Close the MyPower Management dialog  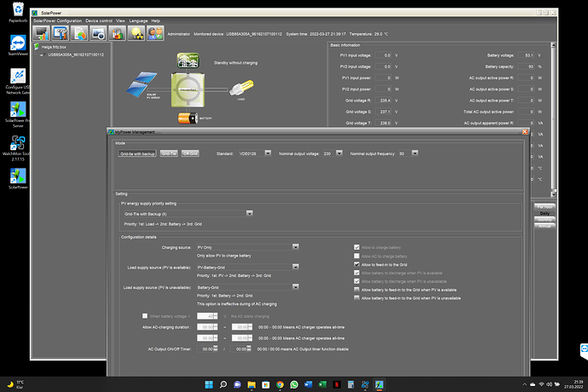click(x=525, y=132)
